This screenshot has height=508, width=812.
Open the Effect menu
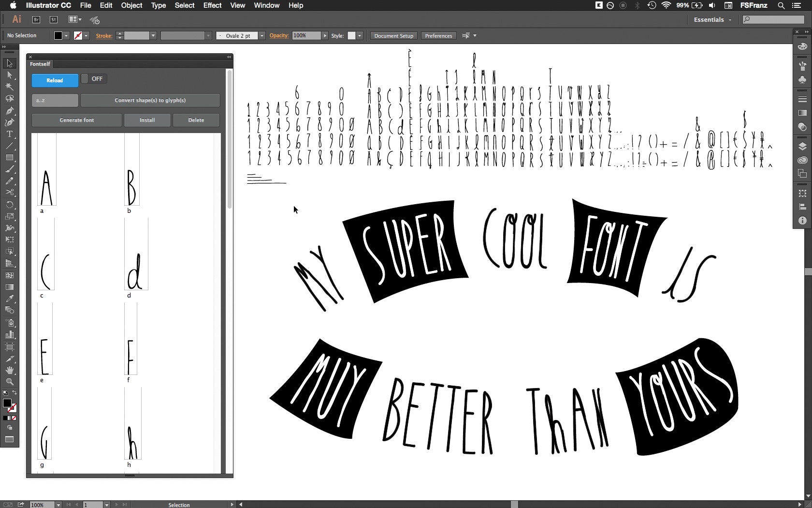[x=212, y=5]
